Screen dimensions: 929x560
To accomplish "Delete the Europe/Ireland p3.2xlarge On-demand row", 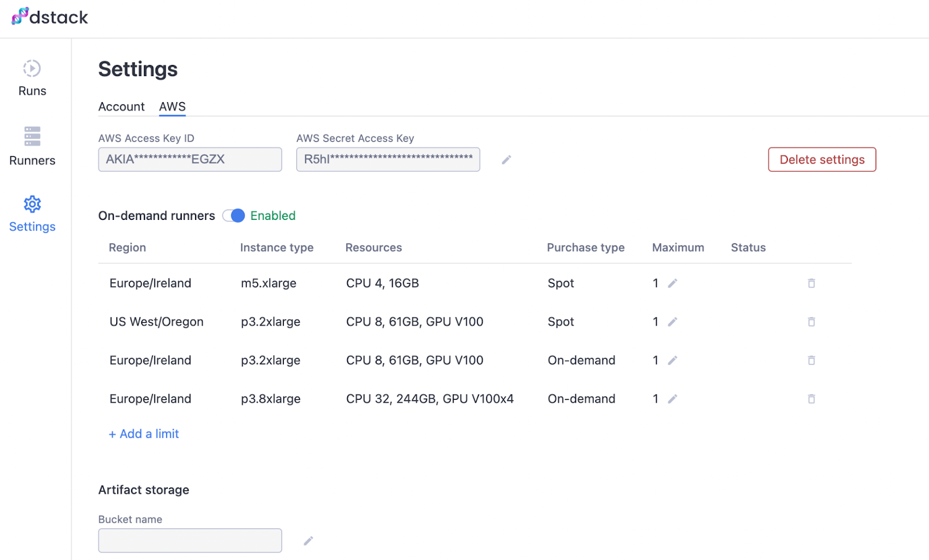I will (x=811, y=360).
